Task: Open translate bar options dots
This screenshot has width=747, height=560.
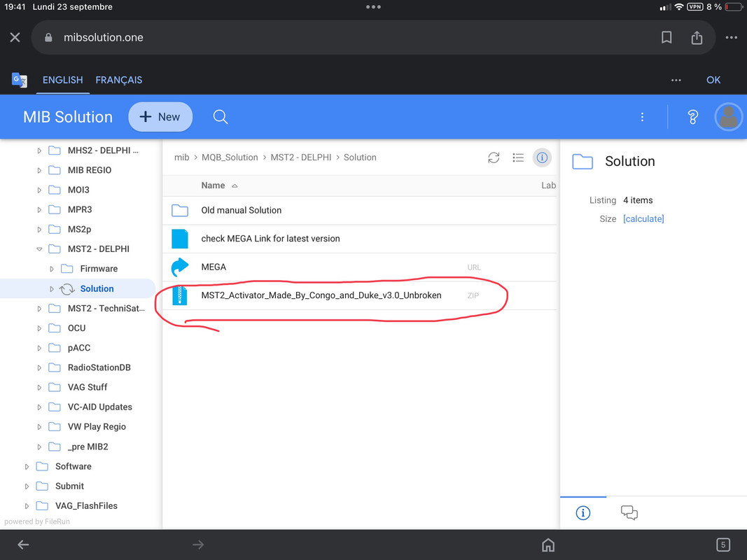Action: tap(676, 80)
